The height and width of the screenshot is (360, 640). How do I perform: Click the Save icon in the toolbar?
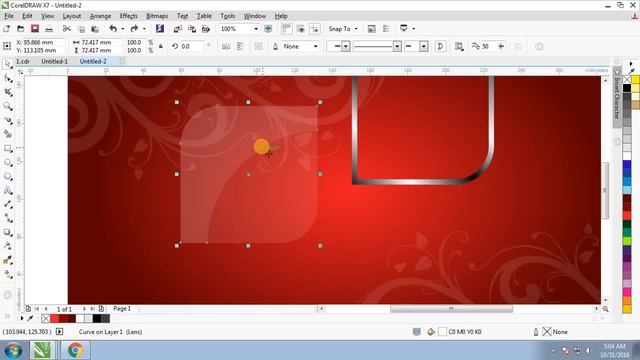35,29
